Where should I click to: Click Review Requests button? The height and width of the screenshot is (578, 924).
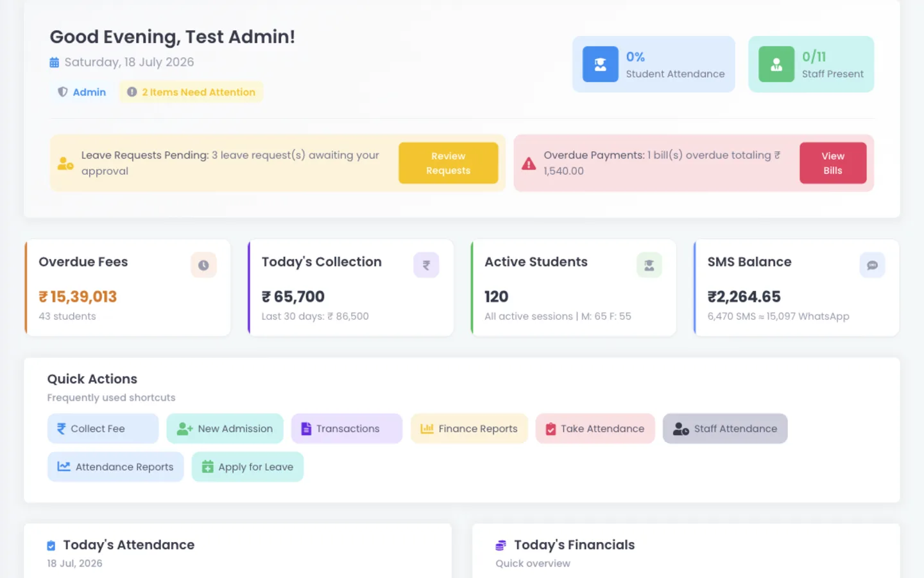point(449,163)
